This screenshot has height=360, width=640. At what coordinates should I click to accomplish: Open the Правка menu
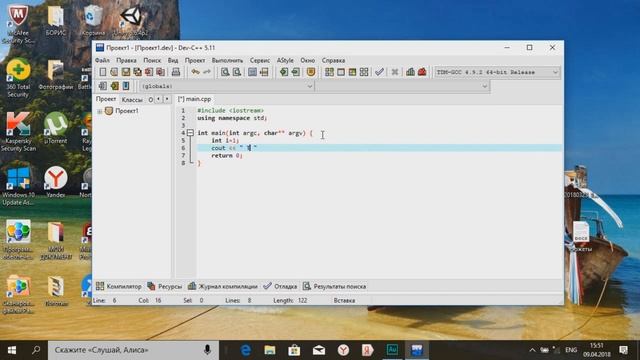[x=126, y=60]
